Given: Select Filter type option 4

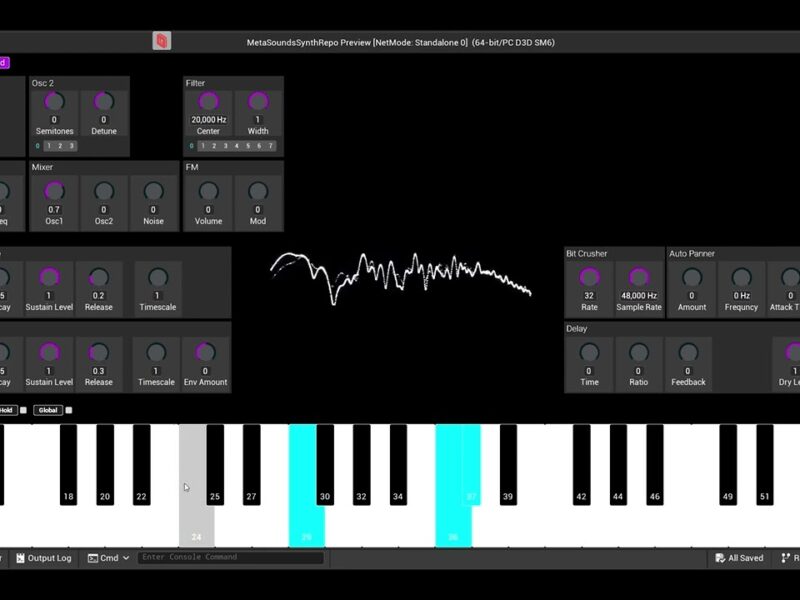Looking at the screenshot, I should (237, 146).
